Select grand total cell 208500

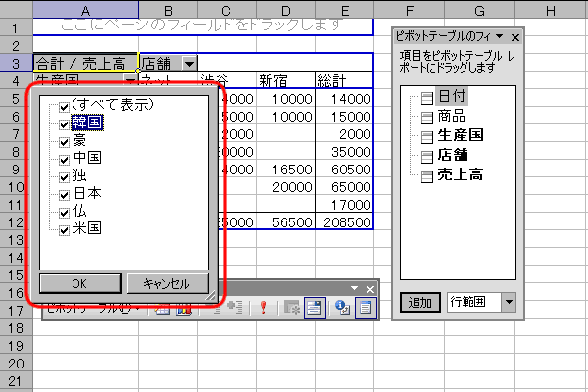pos(344,222)
